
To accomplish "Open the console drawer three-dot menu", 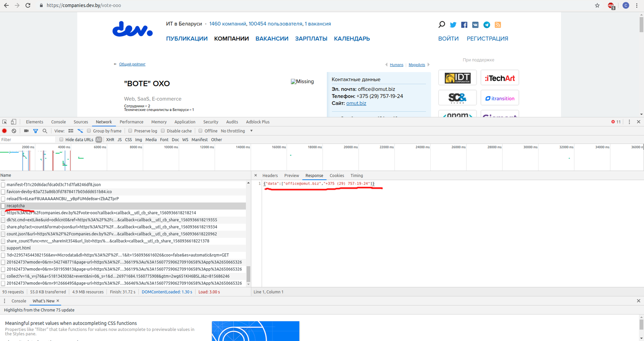I will tap(4, 301).
